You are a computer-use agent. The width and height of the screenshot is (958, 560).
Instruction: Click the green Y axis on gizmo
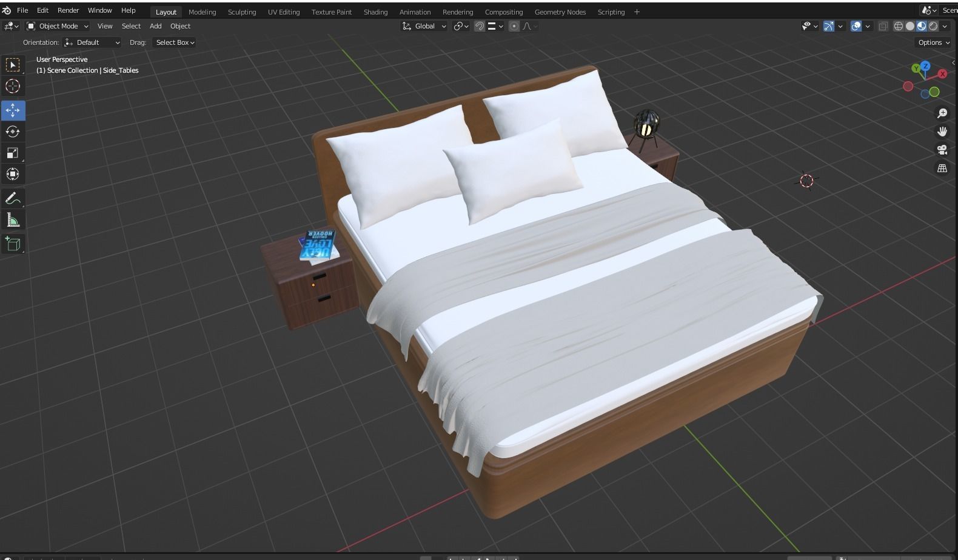[916, 69]
